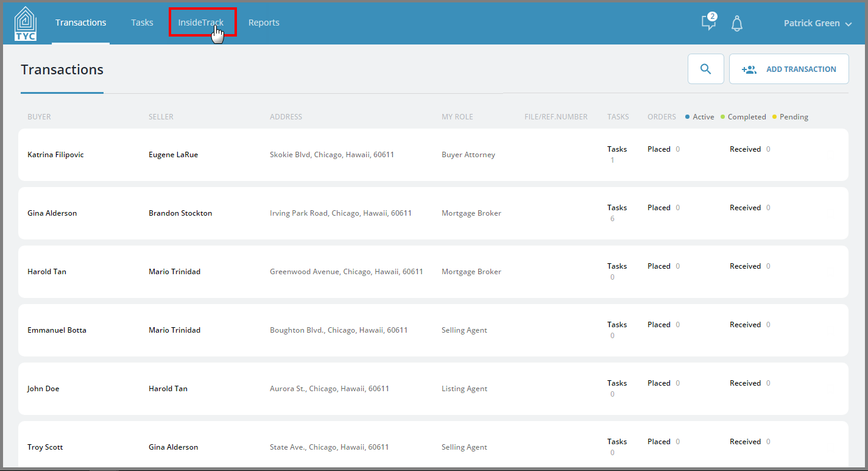The image size is (868, 471).
Task: Click the Transactions page heading
Action: (62, 69)
